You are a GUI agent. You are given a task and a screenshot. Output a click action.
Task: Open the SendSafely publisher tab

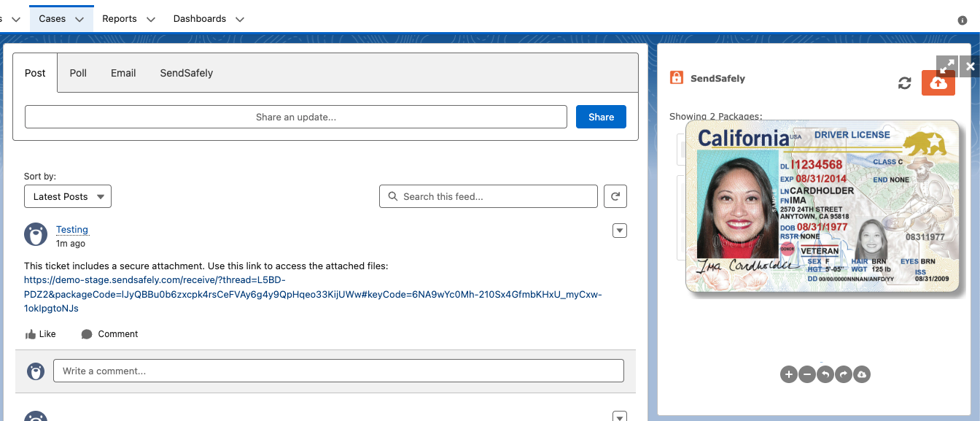[x=186, y=73]
